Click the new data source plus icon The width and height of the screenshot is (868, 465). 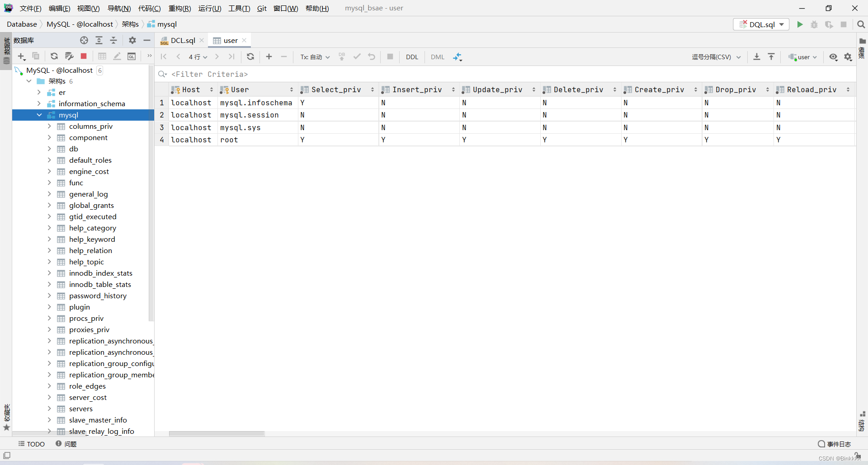[x=21, y=56]
